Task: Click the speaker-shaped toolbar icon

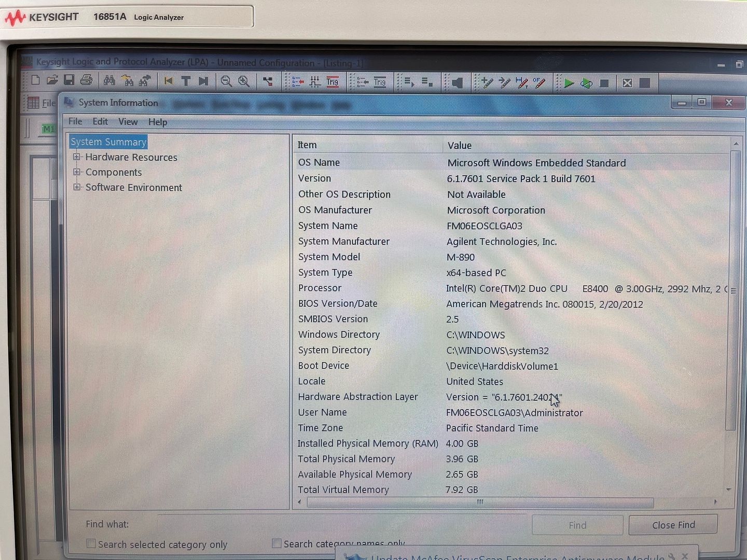Action: pos(457,83)
